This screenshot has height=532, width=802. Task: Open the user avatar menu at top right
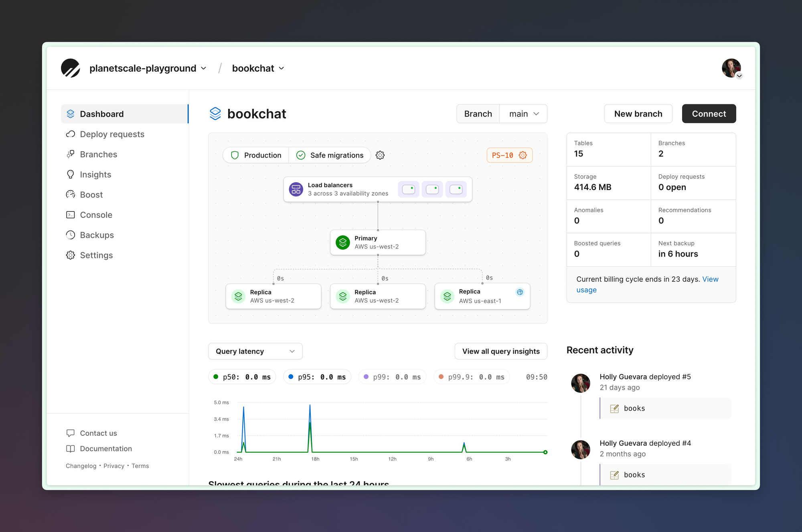point(731,69)
